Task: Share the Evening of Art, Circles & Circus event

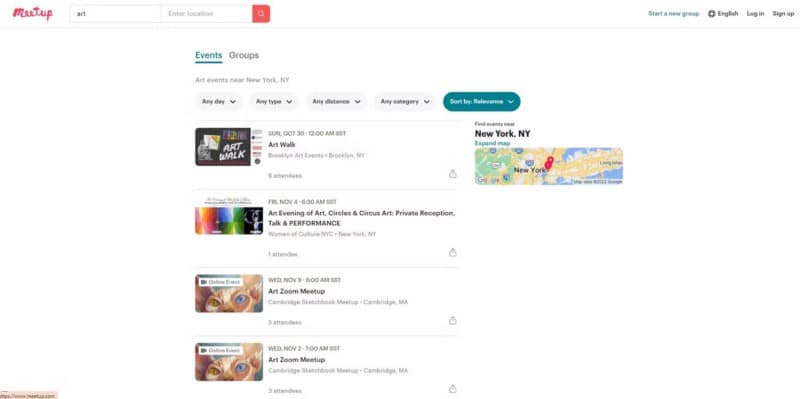Action: coord(453,253)
